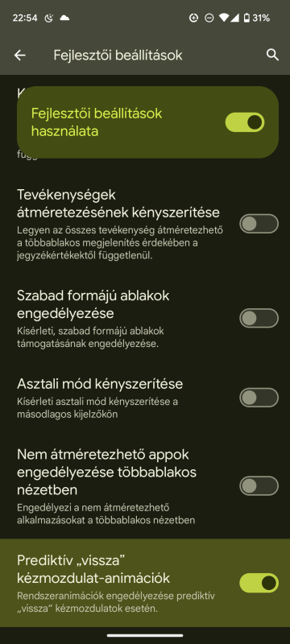Tap the Do Not Disturb status icon
Viewport: 290px width, 644px height.
pos(209,18)
